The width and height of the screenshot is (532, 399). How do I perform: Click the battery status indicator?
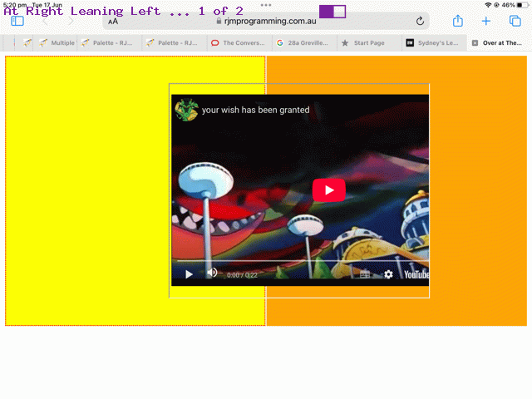pyautogui.click(x=523, y=5)
